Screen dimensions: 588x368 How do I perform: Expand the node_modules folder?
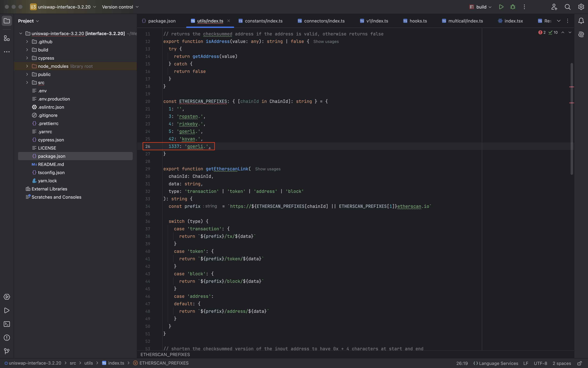[x=27, y=66]
